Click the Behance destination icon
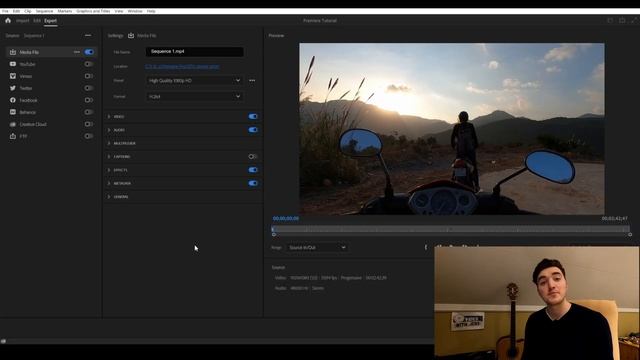Viewport: 640px width, 360px height. (x=13, y=112)
